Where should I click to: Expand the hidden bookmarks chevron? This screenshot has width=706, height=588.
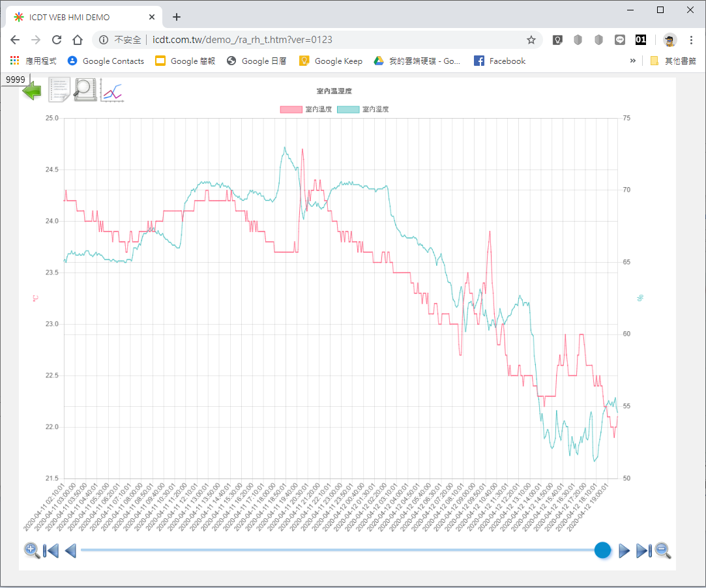(632, 61)
